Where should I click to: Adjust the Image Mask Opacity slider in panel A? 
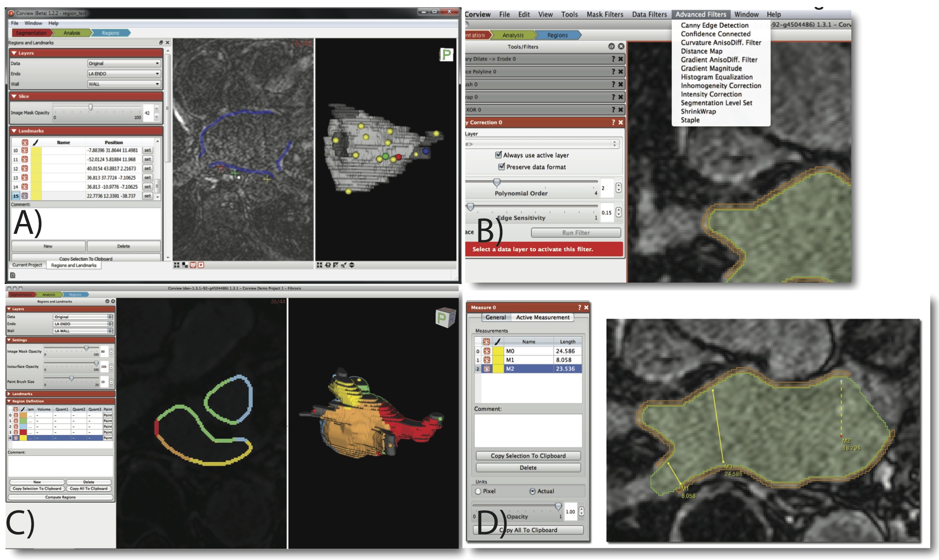(91, 107)
